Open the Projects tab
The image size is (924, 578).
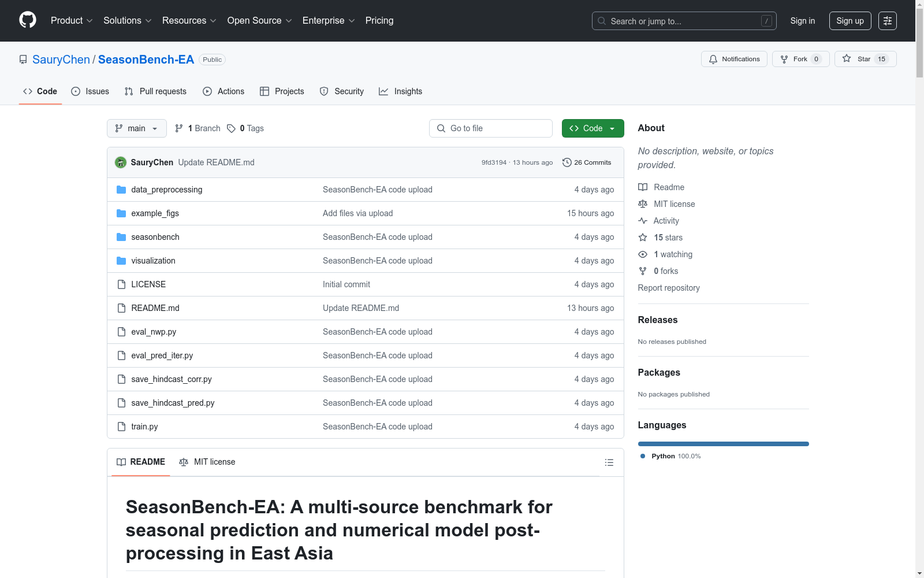(x=282, y=91)
